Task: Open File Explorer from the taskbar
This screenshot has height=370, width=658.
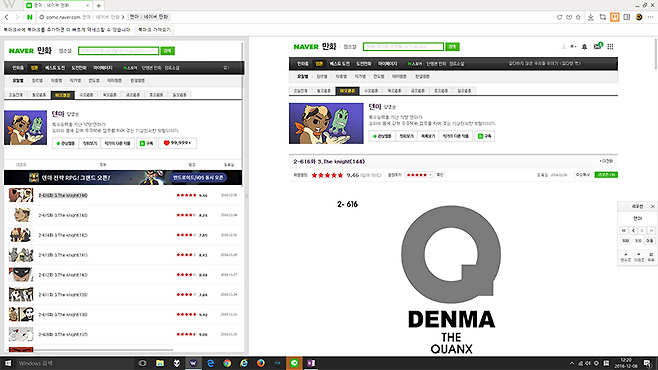Action: click(160, 363)
